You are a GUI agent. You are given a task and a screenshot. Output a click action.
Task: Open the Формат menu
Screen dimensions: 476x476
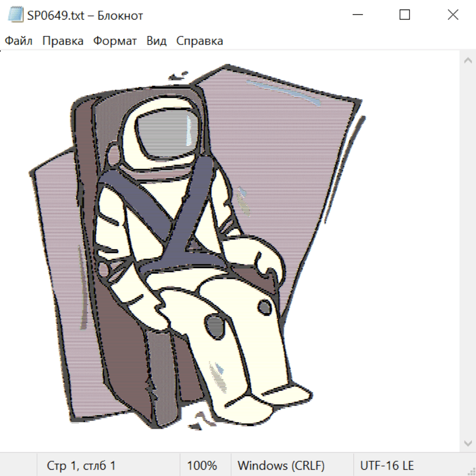(x=115, y=41)
